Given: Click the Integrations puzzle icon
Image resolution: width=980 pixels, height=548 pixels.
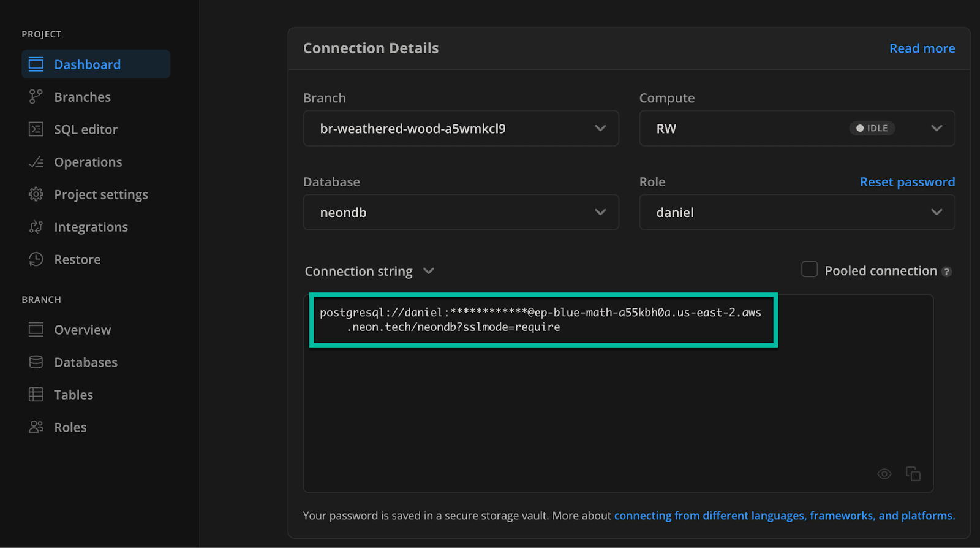Looking at the screenshot, I should point(36,227).
